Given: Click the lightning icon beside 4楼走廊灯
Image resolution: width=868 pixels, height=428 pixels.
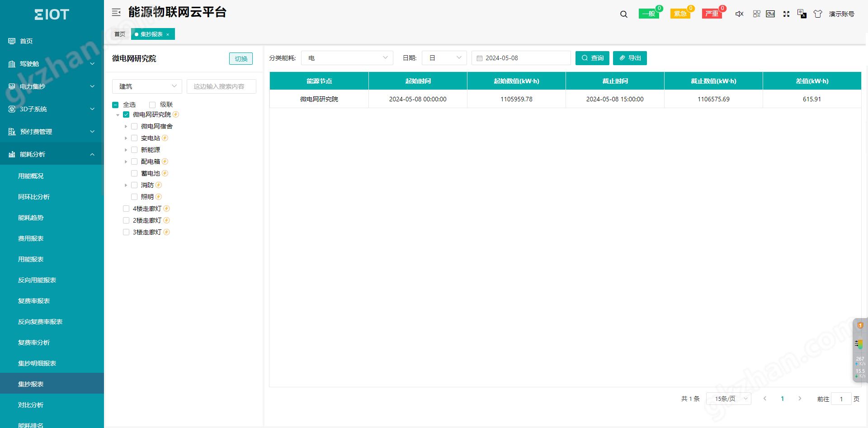Looking at the screenshot, I should pos(166,209).
